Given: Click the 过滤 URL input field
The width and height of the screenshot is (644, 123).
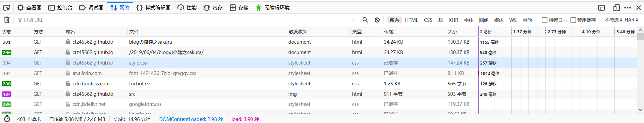Looking at the screenshot, I should pyautogui.click(x=181, y=20).
